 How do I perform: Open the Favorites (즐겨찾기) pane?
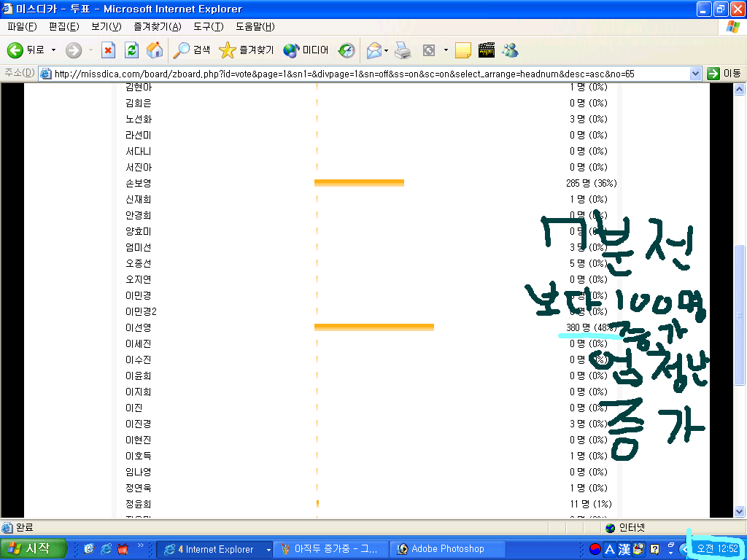tap(247, 50)
